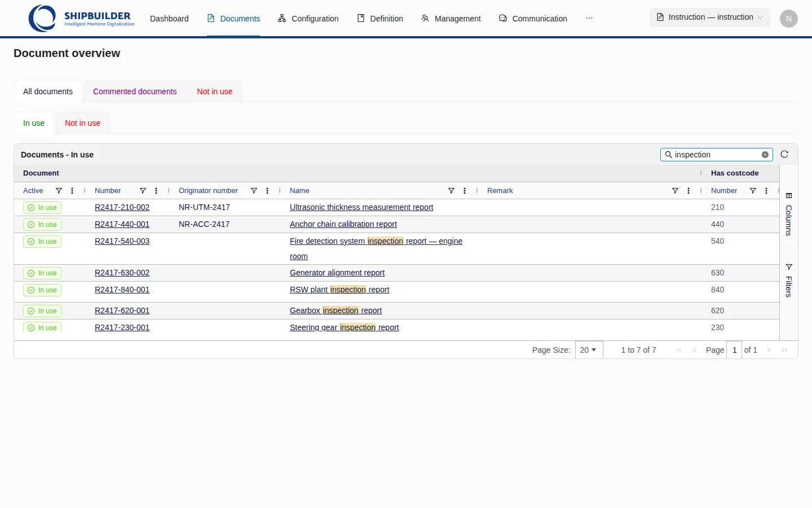This screenshot has width=812, height=508.
Task: Sort by the Name column header
Action: point(299,191)
